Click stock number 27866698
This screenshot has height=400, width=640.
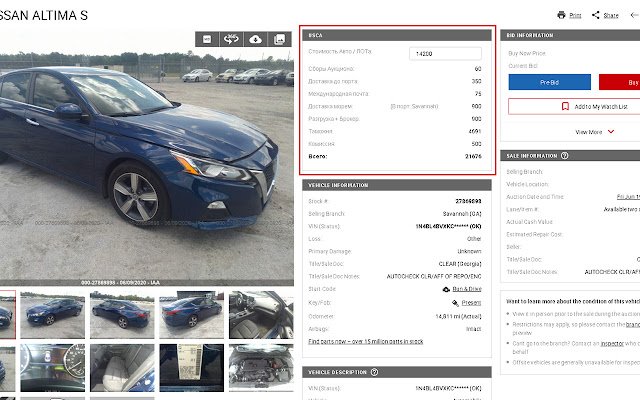pyautogui.click(x=468, y=201)
